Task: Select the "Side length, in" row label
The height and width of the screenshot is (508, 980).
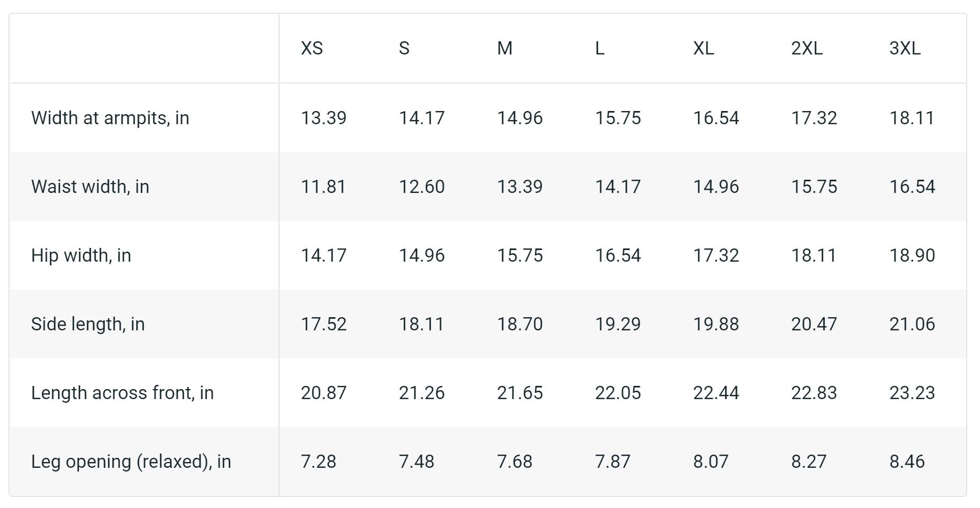Action: [88, 324]
